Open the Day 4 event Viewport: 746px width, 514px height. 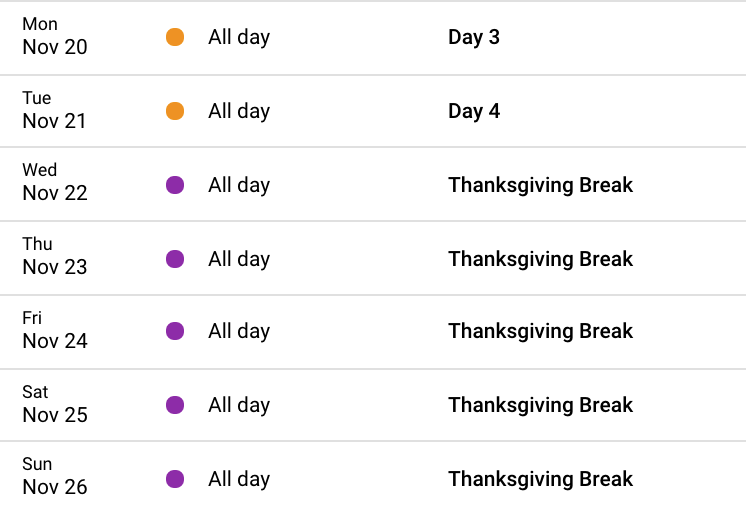click(474, 111)
